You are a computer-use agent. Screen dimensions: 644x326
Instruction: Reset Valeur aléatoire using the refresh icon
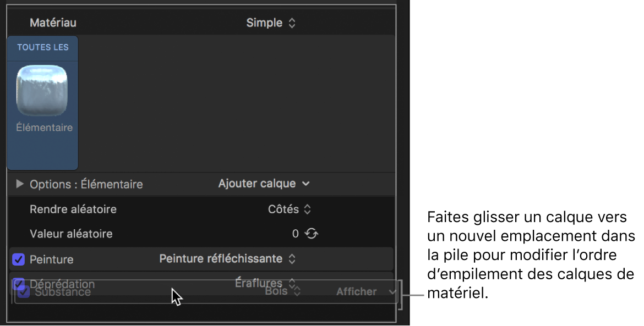click(x=312, y=233)
